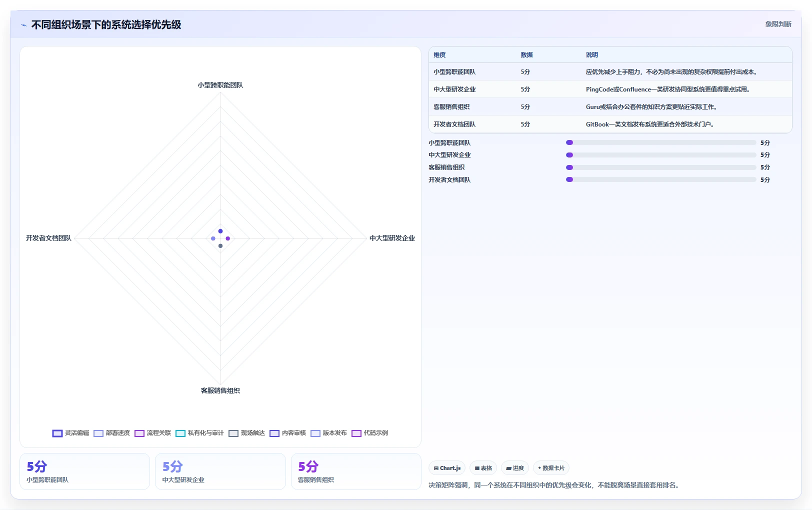Click the 进度 chip
812x510 pixels.
514,468
